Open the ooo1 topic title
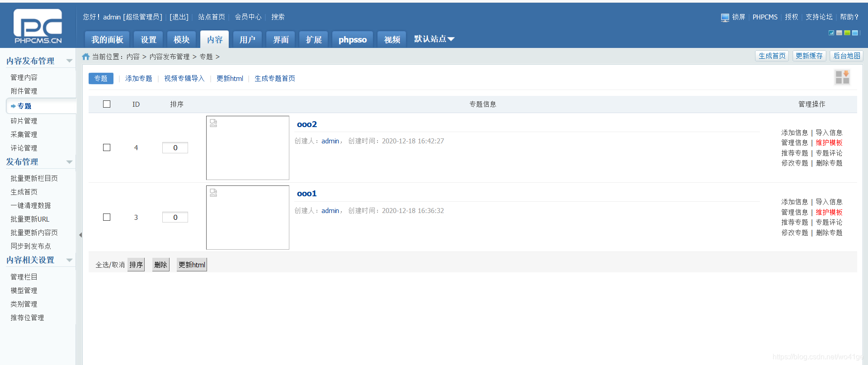 [307, 194]
